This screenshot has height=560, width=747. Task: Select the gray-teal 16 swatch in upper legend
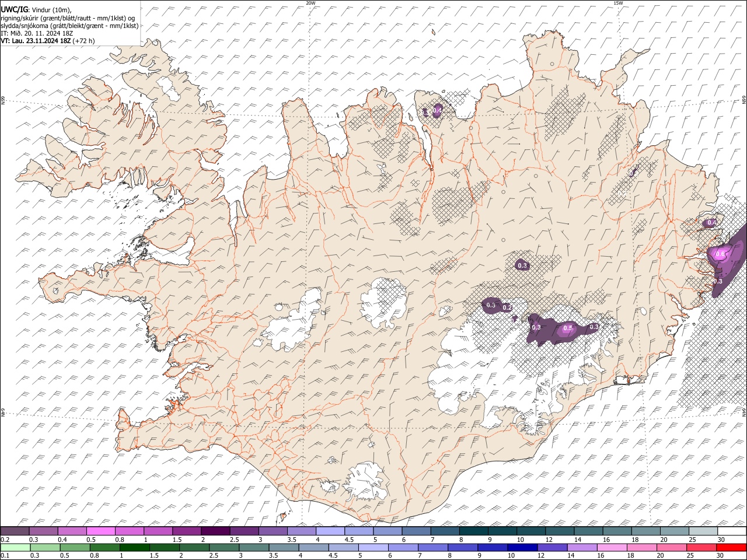click(x=617, y=531)
